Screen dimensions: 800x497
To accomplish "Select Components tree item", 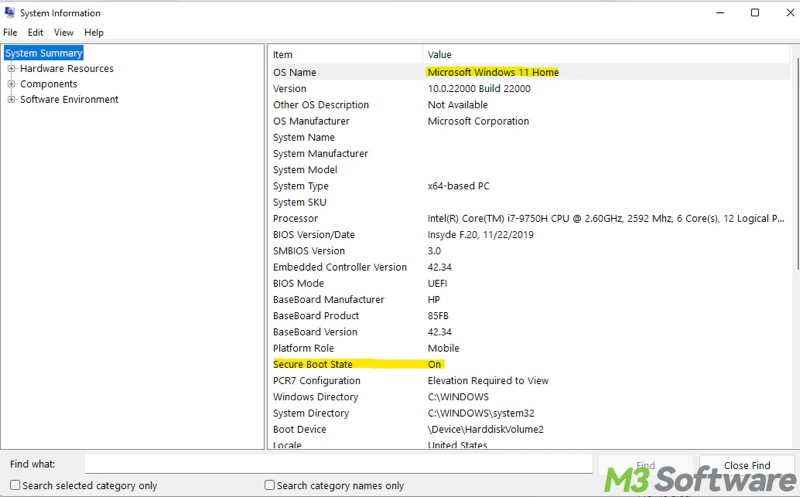I will coord(48,84).
